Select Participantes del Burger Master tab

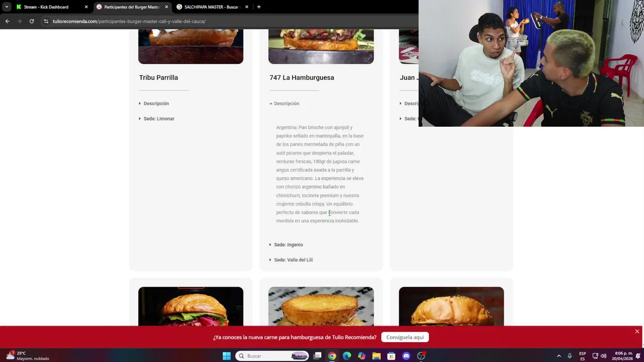(132, 7)
